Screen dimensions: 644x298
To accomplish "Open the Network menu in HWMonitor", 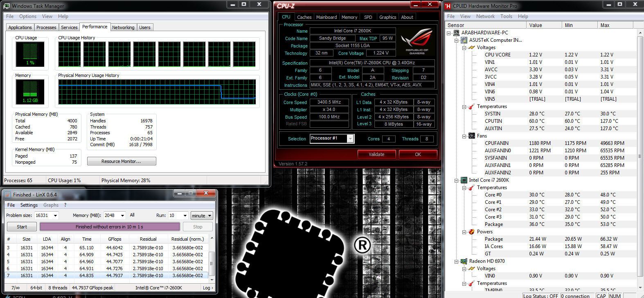I will coord(485,16).
